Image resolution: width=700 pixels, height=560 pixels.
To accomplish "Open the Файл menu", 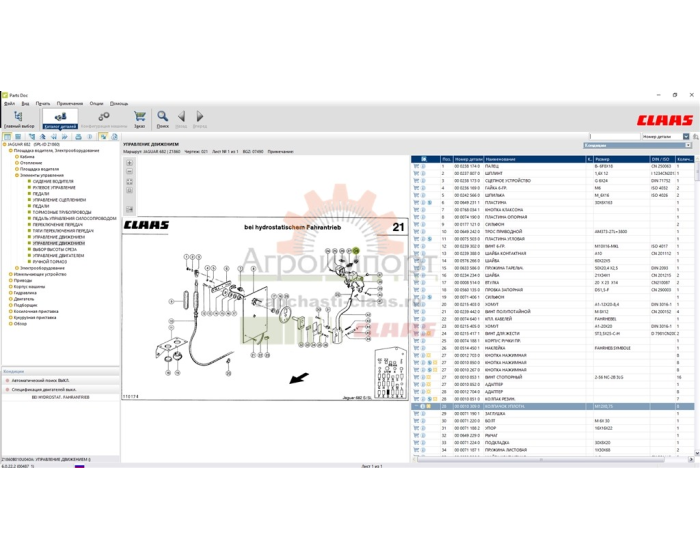I will click(9, 104).
